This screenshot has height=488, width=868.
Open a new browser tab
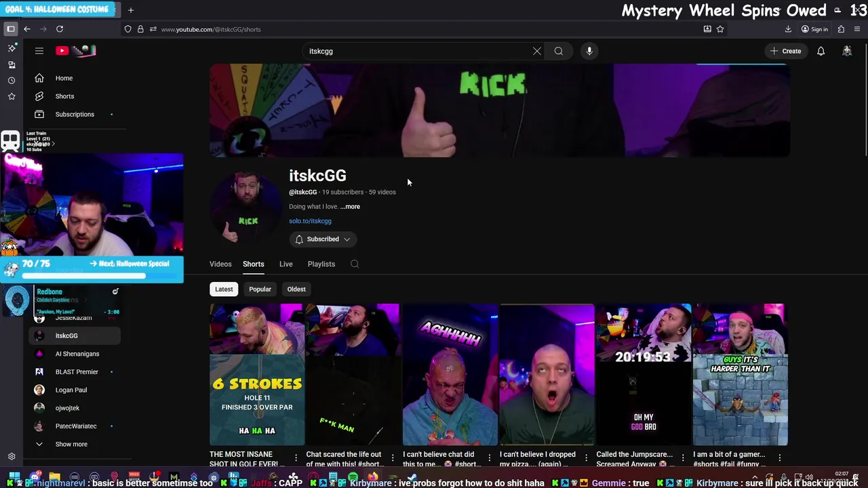(131, 9)
